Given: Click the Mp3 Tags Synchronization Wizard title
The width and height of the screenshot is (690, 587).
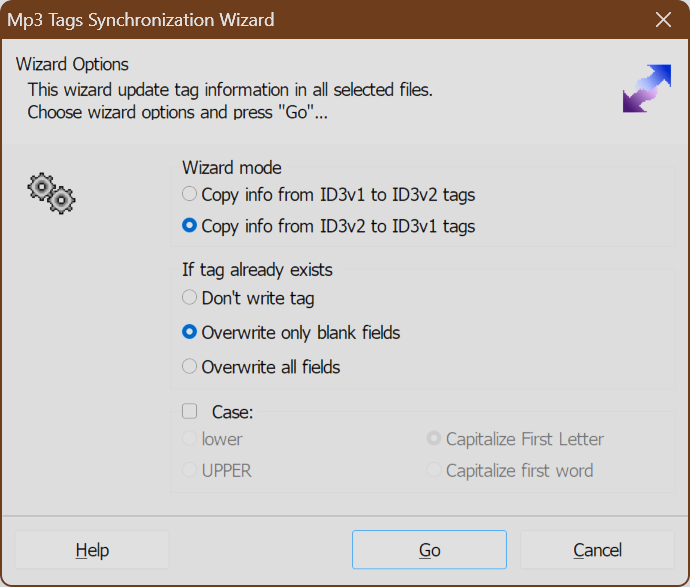Looking at the screenshot, I should coord(141,20).
